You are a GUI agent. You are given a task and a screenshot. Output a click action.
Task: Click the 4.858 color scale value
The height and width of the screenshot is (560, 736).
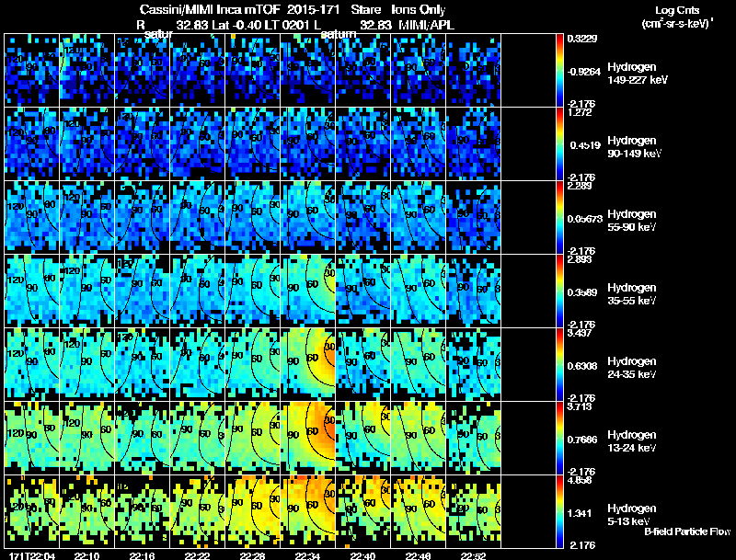580,480
